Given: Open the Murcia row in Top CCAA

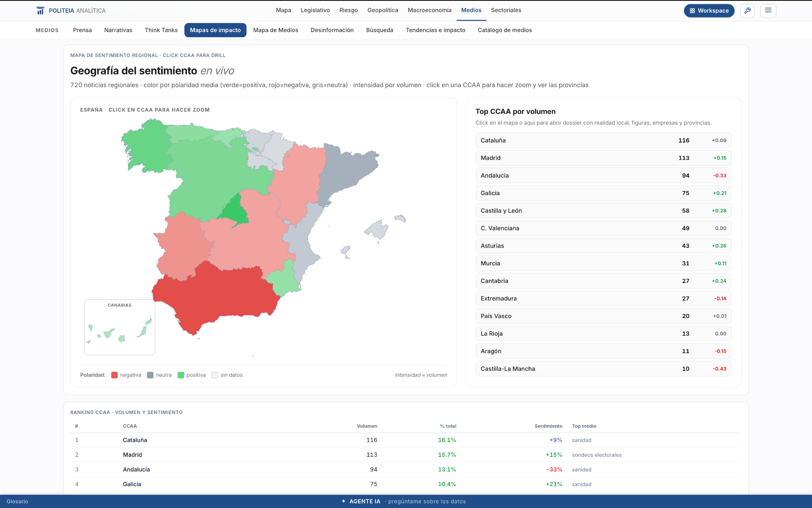Looking at the screenshot, I should point(604,263).
